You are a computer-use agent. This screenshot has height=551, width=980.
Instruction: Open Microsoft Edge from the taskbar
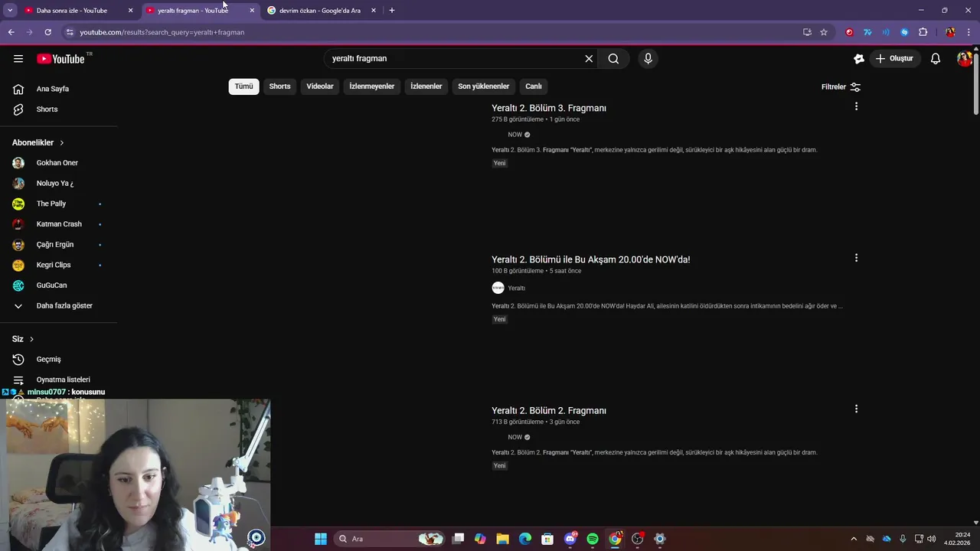525,539
